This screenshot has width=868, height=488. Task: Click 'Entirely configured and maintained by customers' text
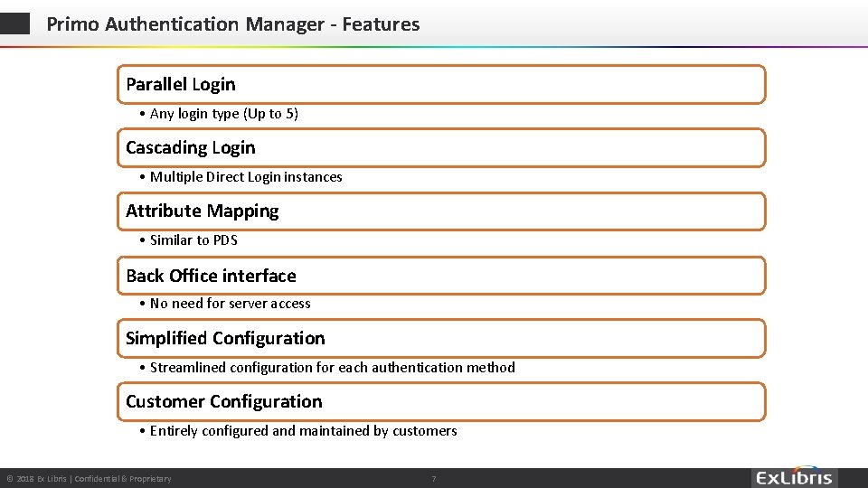click(x=304, y=431)
